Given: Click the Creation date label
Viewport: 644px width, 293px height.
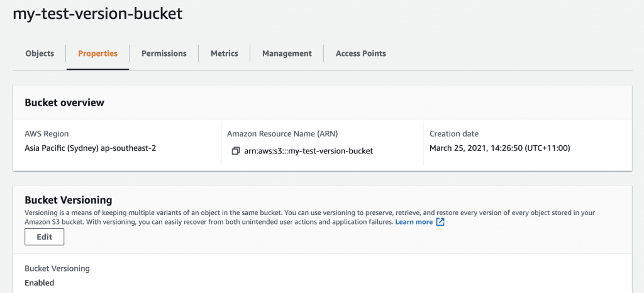Looking at the screenshot, I should tap(454, 134).
